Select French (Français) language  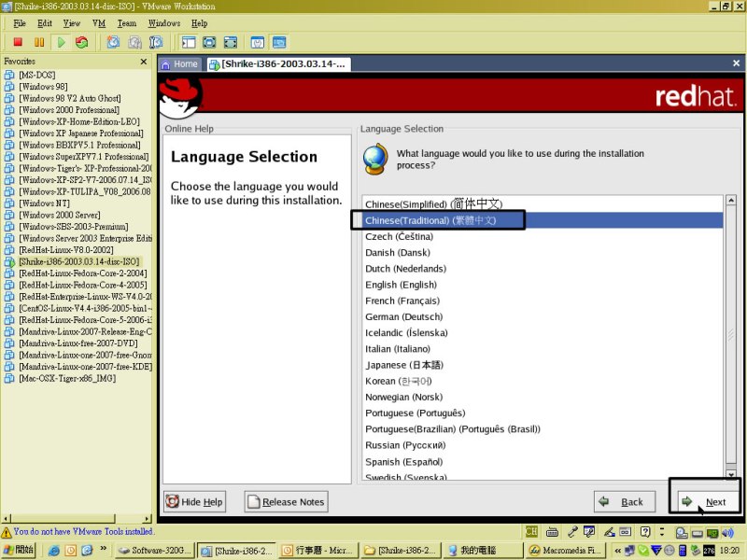pos(543,301)
